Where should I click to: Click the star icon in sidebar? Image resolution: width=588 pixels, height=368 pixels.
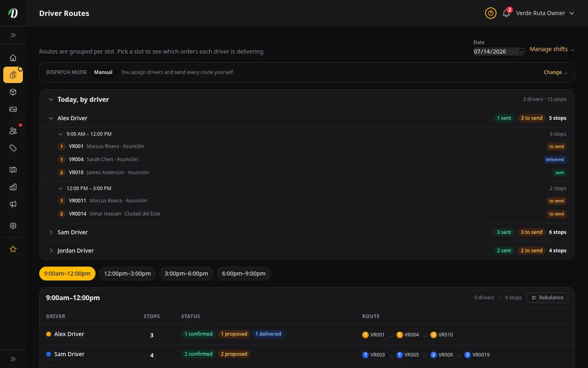pos(13,249)
